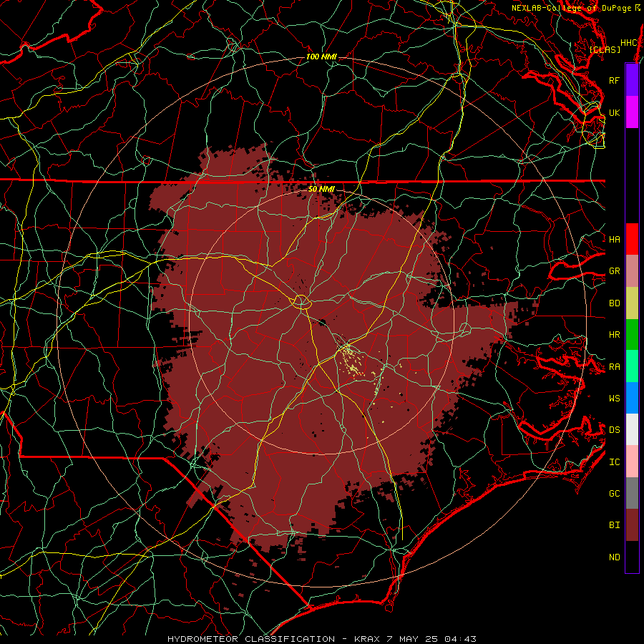Click the '50 NMI' range ring label
Viewport: 644px width, 644px height.
tap(321, 189)
